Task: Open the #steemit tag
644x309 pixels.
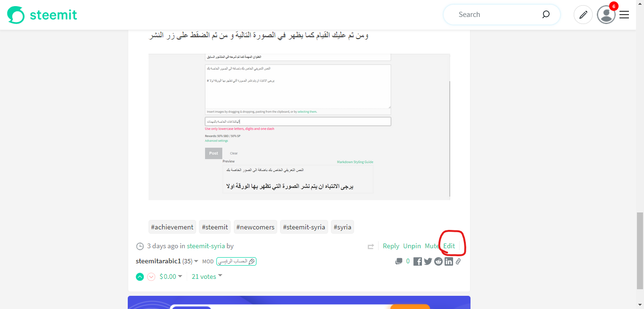Action: pos(215,227)
